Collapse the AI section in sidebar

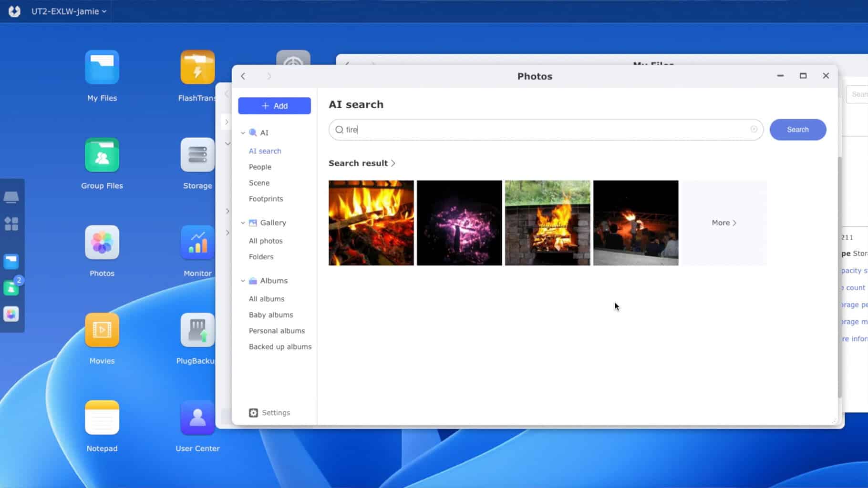coord(243,133)
